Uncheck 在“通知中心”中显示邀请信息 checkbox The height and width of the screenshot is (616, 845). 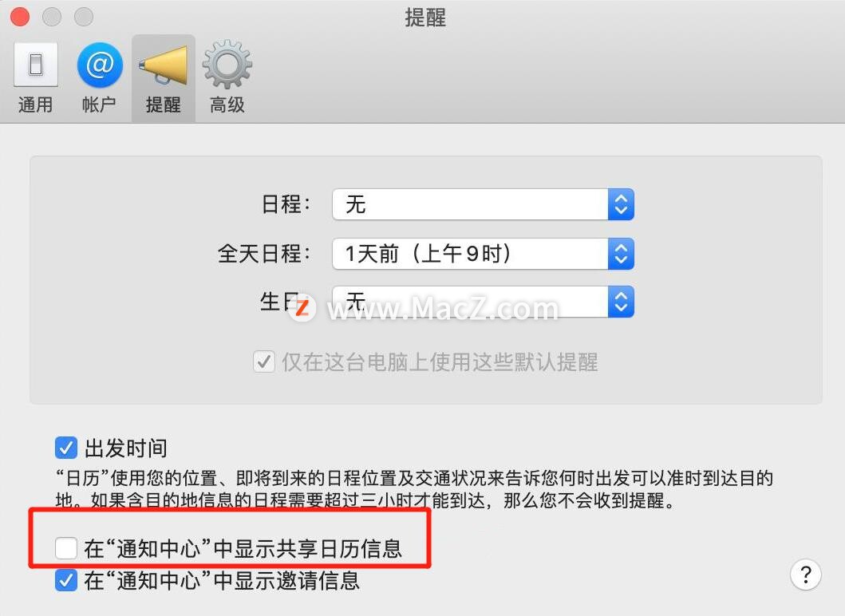(x=66, y=580)
